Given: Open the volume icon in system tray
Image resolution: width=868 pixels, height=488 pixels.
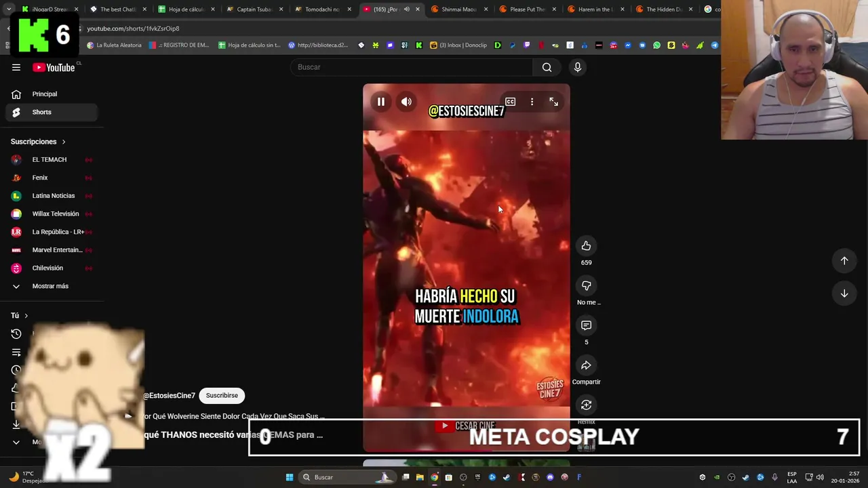Looking at the screenshot, I should pyautogui.click(x=821, y=477).
